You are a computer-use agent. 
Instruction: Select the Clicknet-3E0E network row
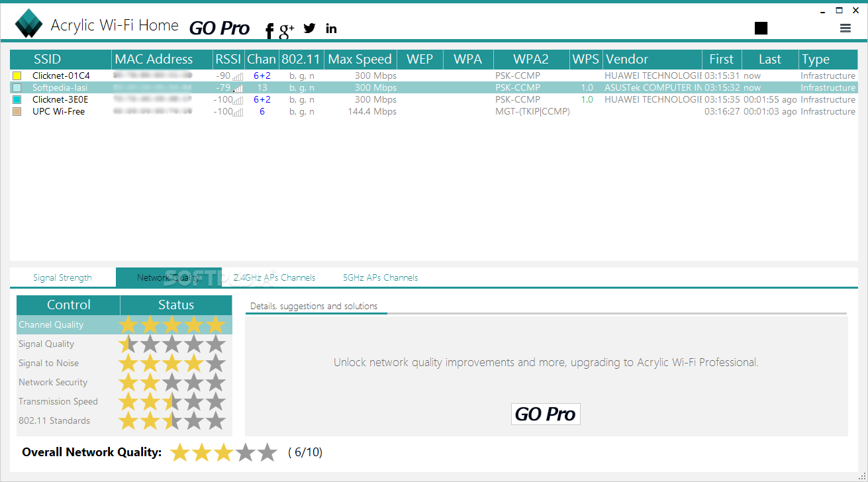pos(434,100)
